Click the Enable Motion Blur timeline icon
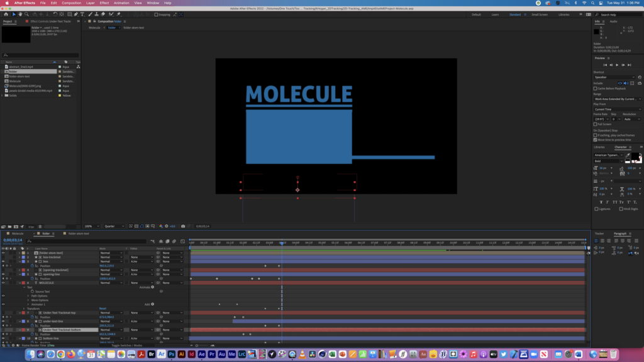The image size is (644, 362). 174,241
